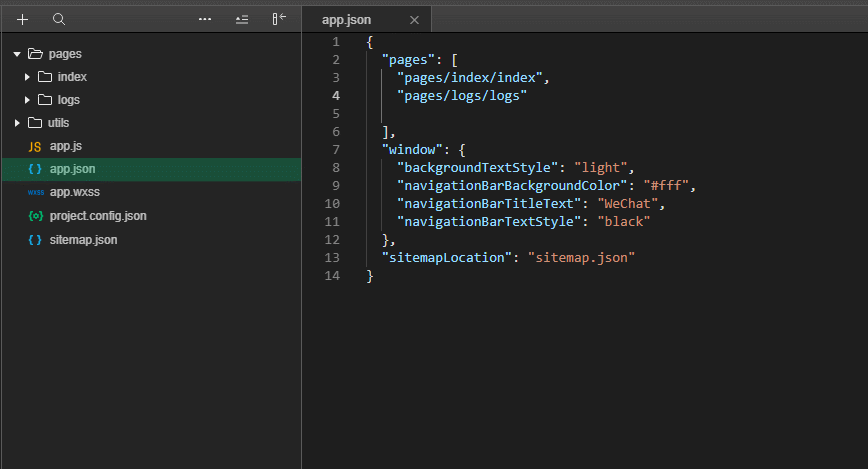Click the braces icon beside app.json
This screenshot has height=469, width=868.
tap(35, 169)
